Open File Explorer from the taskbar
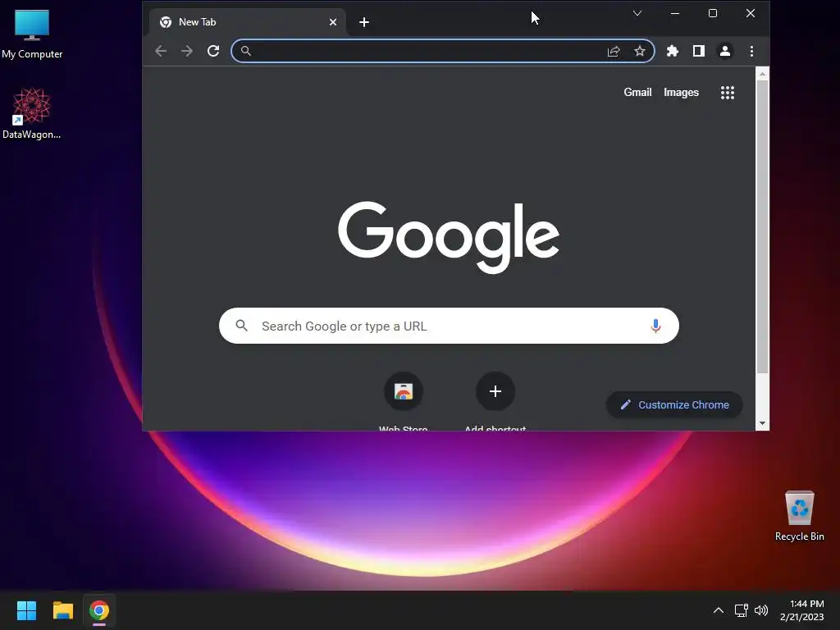Screen dimensions: 840x630 click(62, 610)
